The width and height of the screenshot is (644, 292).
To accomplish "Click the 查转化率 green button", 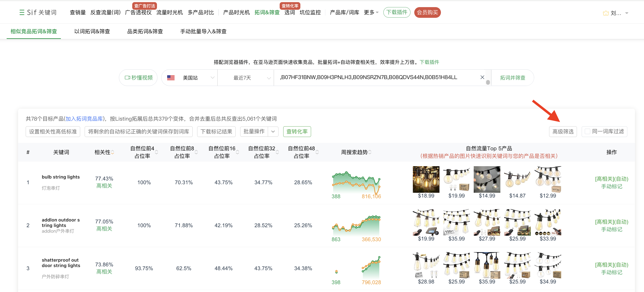I will point(297,132).
